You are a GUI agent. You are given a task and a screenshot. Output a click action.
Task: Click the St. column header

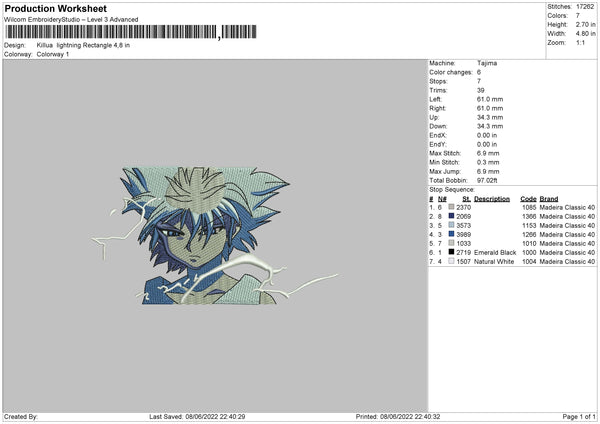point(466,199)
